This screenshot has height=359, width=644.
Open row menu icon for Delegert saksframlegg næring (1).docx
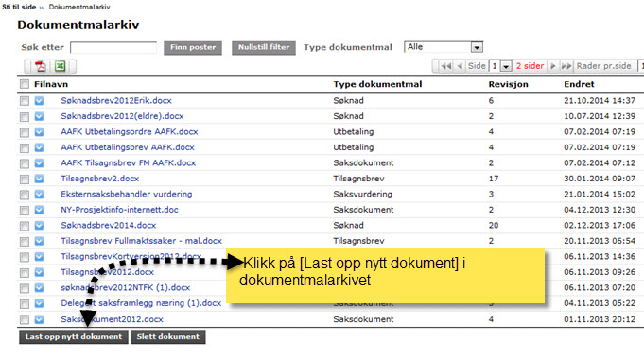click(39, 303)
